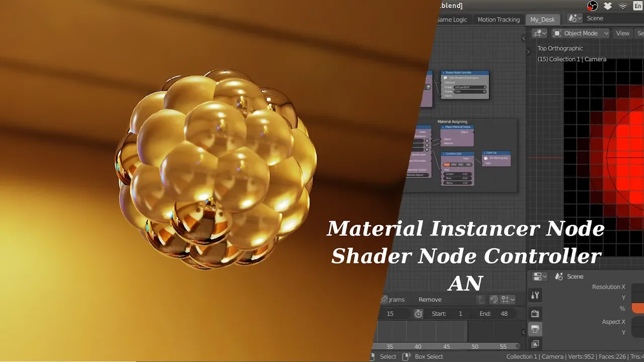Open the Output properties tab

(x=535, y=329)
